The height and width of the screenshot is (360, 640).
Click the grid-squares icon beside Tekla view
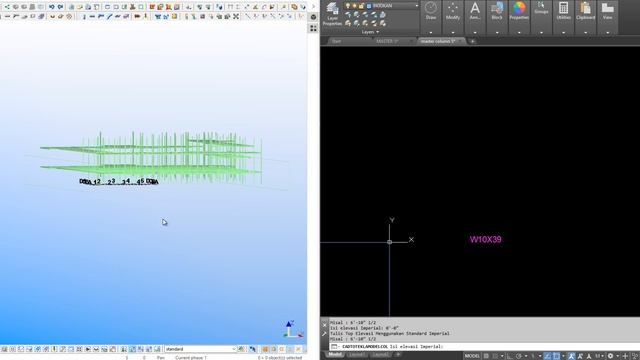[x=313, y=28]
